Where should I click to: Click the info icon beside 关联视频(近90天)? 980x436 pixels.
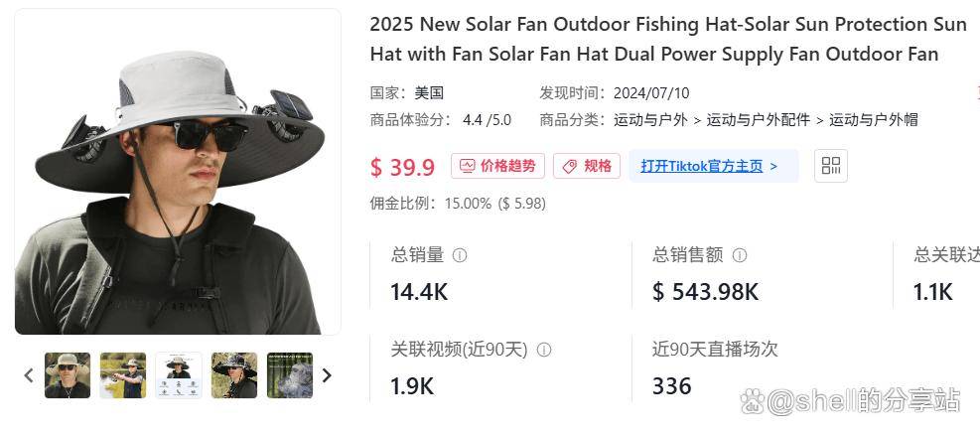544,350
